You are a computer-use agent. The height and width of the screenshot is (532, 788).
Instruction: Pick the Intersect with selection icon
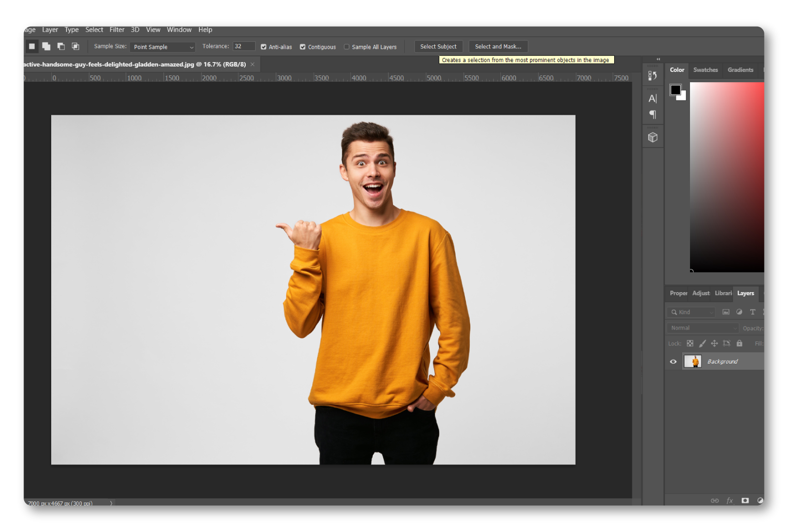[x=75, y=46]
